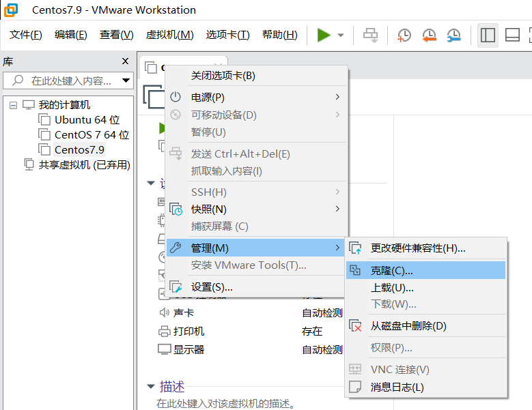Click the VM description text field
The image size is (532, 410).
pyautogui.click(x=225, y=404)
